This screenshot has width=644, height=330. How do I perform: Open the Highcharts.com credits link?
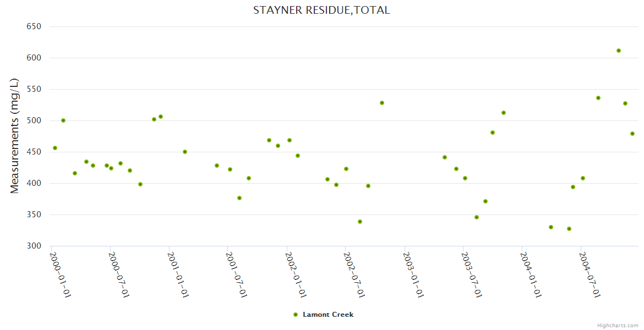(618, 325)
